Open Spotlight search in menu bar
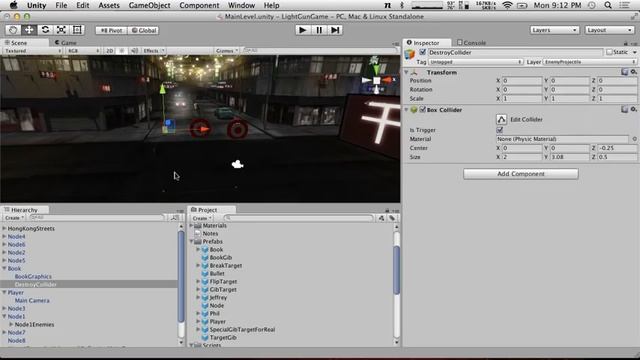640x360 pixels. (x=608, y=5)
